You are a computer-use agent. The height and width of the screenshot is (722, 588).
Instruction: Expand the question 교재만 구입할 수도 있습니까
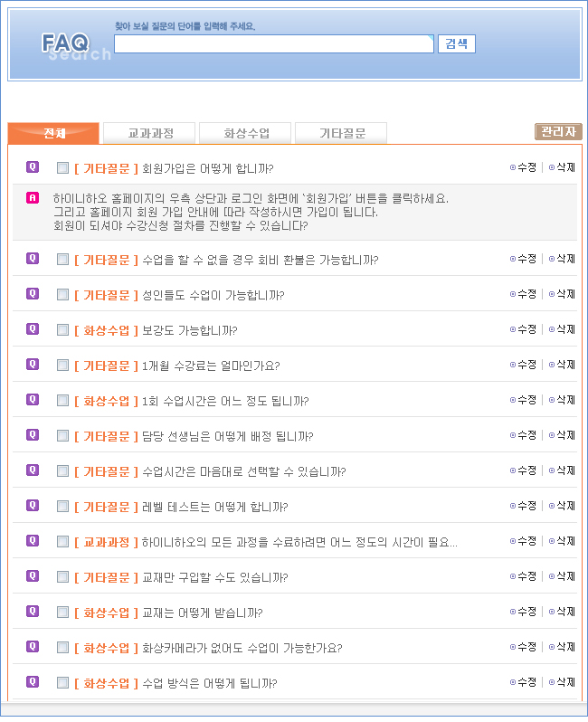[x=215, y=577]
